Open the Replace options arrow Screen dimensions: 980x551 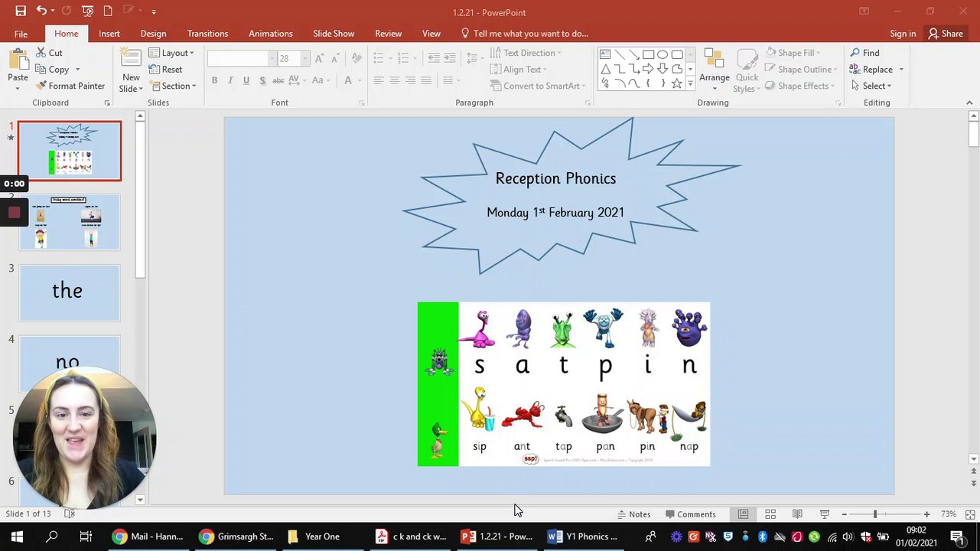[901, 70]
